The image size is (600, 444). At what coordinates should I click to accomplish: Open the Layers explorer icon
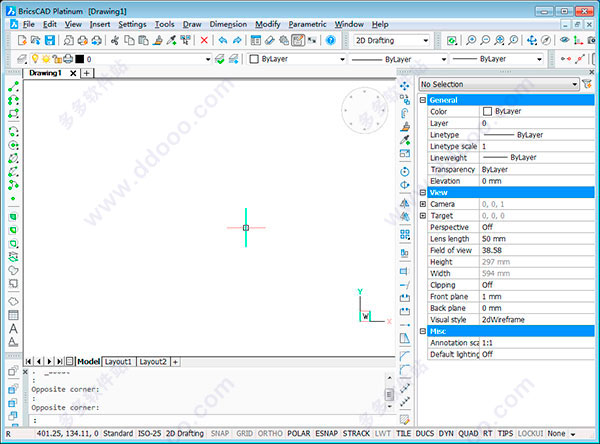point(22,59)
